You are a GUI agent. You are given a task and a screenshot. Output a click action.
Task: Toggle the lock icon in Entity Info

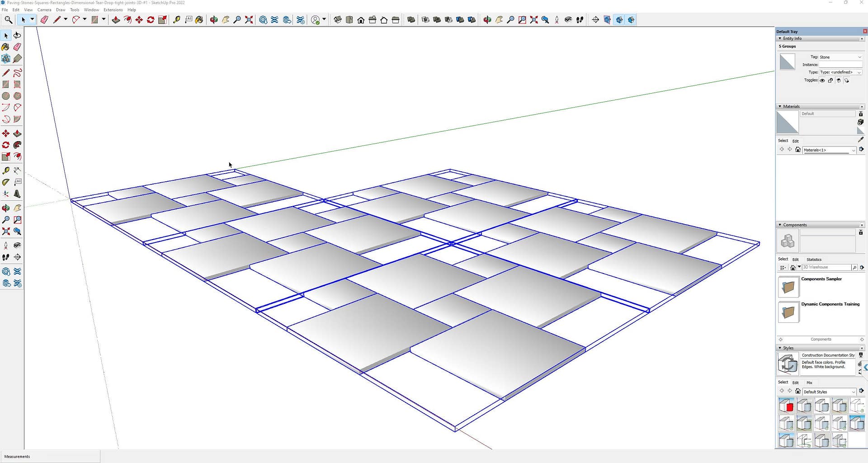click(x=830, y=80)
